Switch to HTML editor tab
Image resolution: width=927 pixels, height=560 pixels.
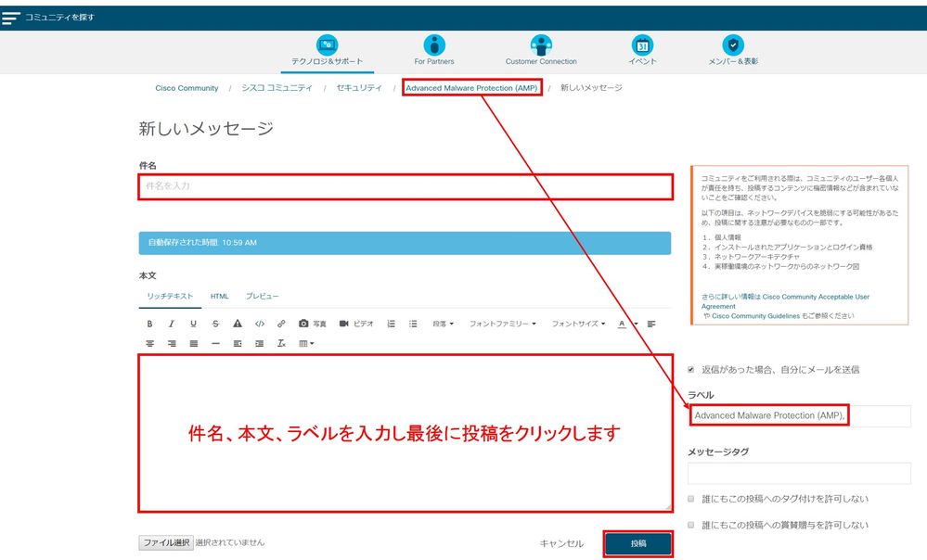tap(219, 297)
